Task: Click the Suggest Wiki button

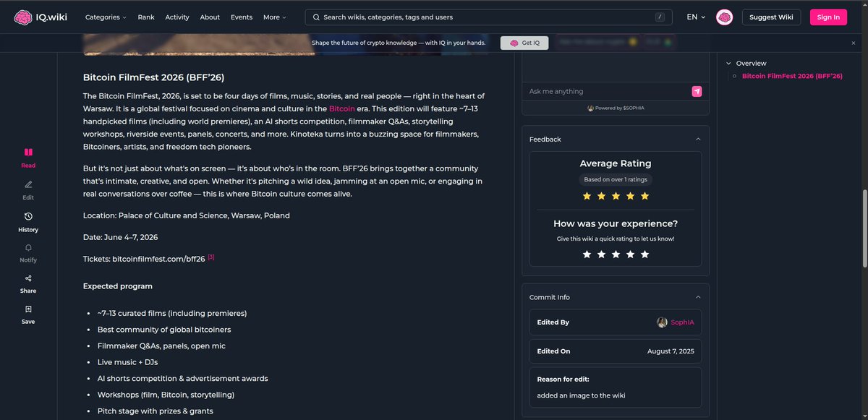Action: click(771, 17)
